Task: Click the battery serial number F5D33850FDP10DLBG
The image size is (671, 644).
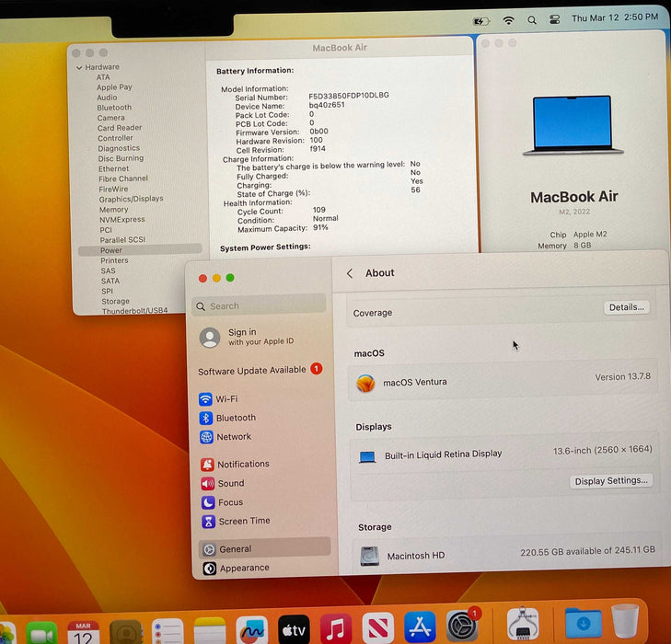Action: (x=349, y=96)
